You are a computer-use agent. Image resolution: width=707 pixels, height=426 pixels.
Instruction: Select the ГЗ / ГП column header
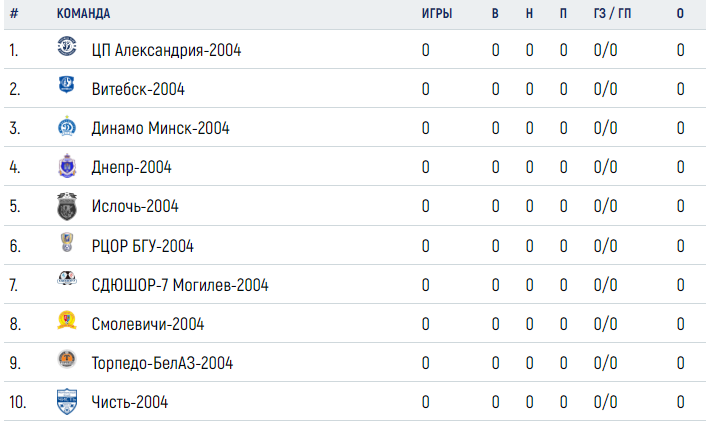pyautogui.click(x=612, y=14)
